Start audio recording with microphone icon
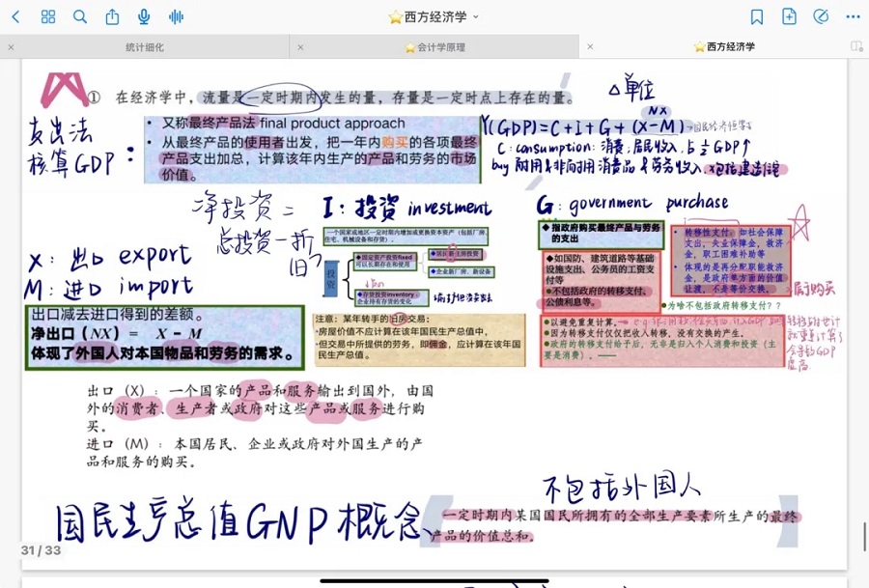869x588 pixels. pos(144,16)
